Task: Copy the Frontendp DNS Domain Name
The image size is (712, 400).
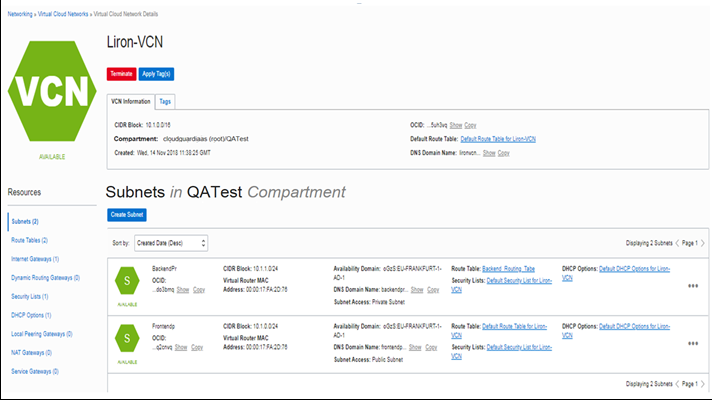Action: pos(431,347)
